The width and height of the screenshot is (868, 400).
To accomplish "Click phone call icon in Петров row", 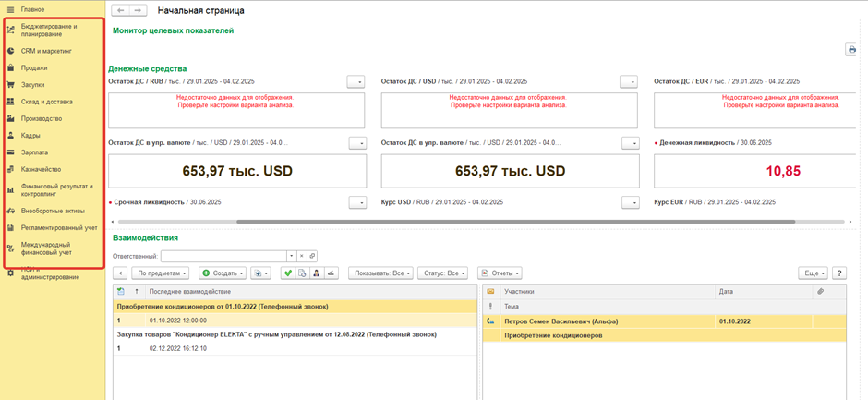I will (490, 321).
